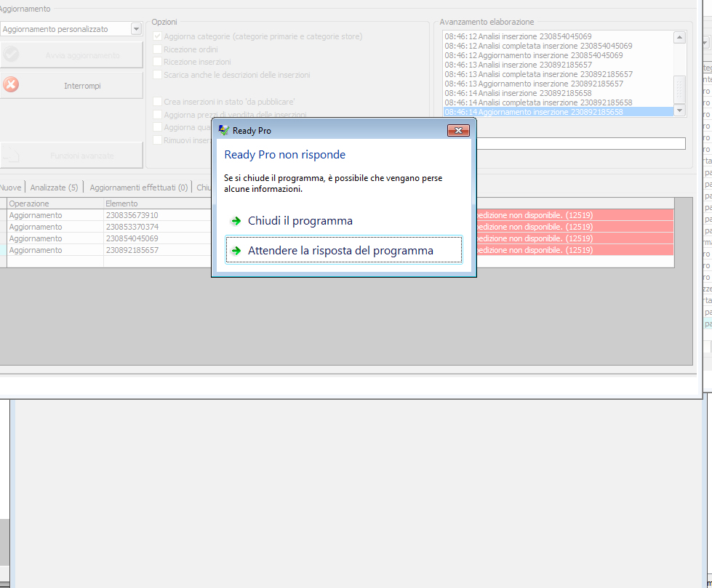The image size is (712, 588).
Task: Click the log list scroll-down arrow
Action: pyautogui.click(x=679, y=110)
